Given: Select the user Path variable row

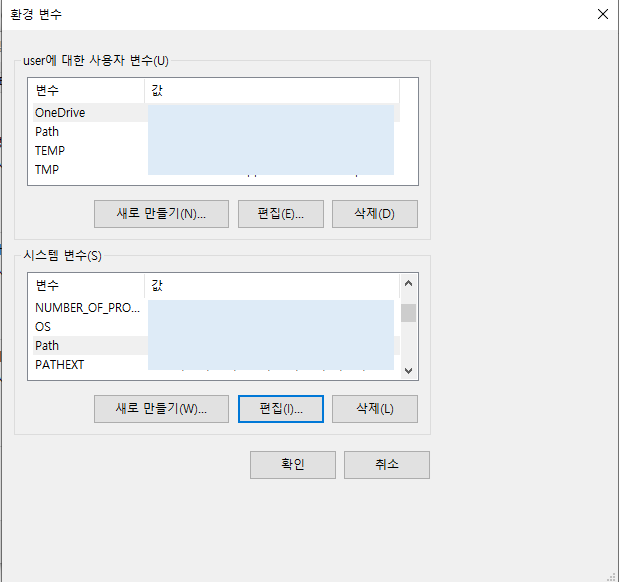Looking at the screenshot, I should click(216, 131).
